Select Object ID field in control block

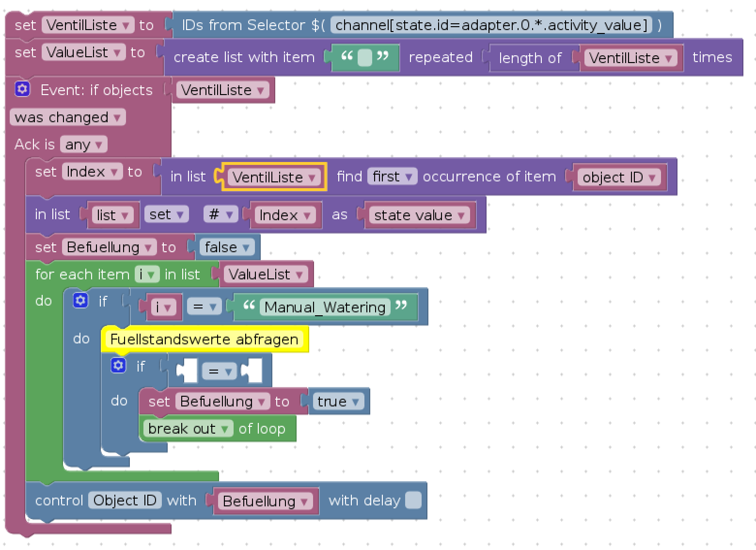click(125, 501)
